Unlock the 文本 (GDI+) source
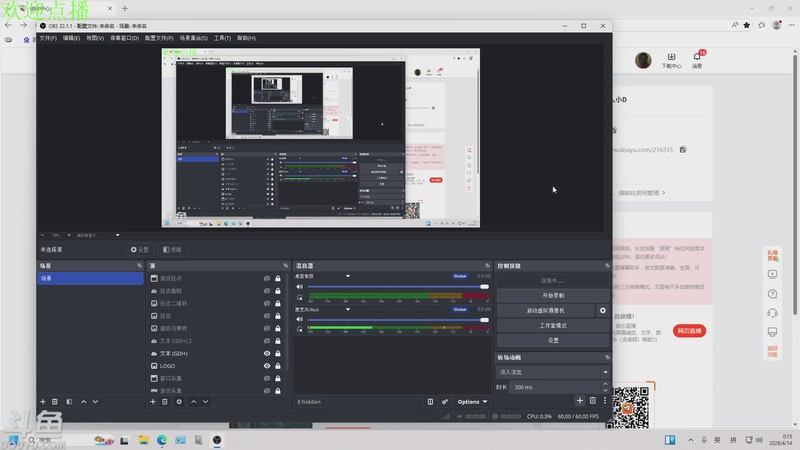The width and height of the screenshot is (800, 450). pos(278,353)
